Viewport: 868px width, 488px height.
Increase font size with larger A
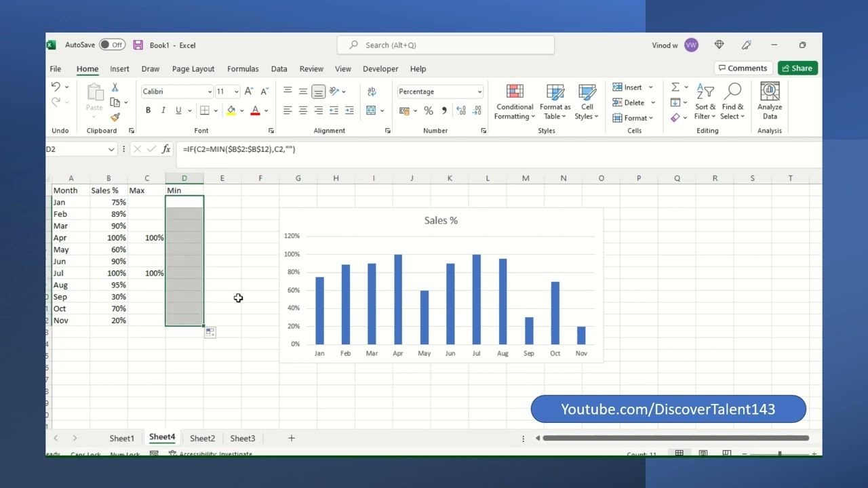[x=249, y=91]
